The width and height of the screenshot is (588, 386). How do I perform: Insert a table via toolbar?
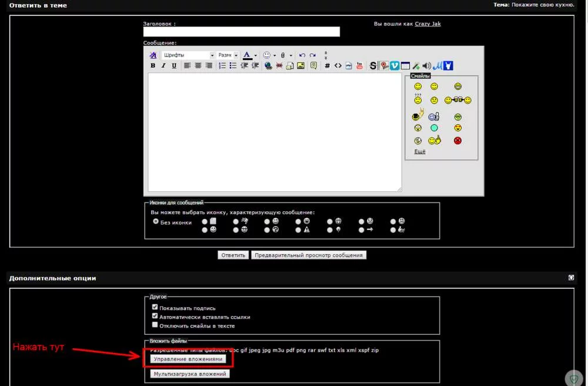click(x=405, y=66)
